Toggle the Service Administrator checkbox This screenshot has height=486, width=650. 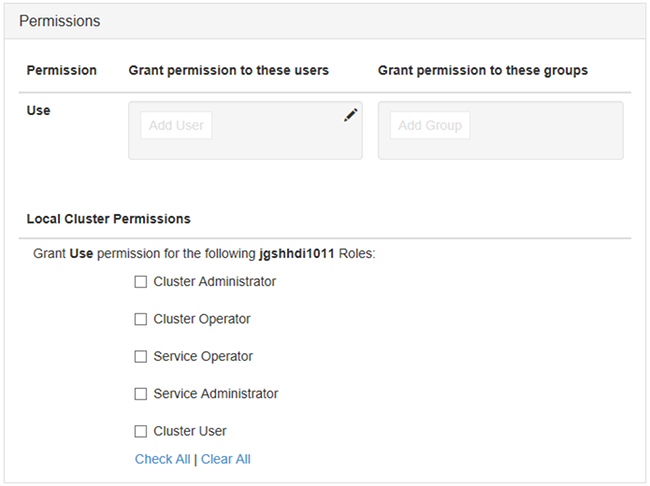(141, 394)
